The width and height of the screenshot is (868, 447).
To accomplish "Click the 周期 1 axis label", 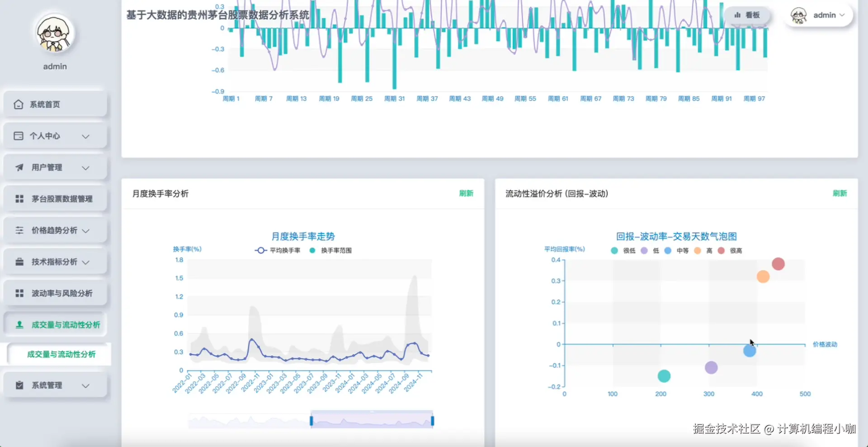I will [231, 99].
